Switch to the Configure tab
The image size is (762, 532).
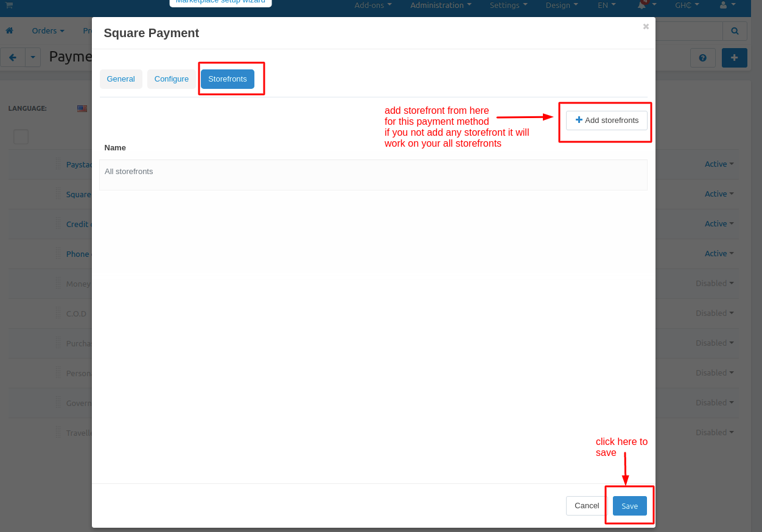[x=171, y=79]
